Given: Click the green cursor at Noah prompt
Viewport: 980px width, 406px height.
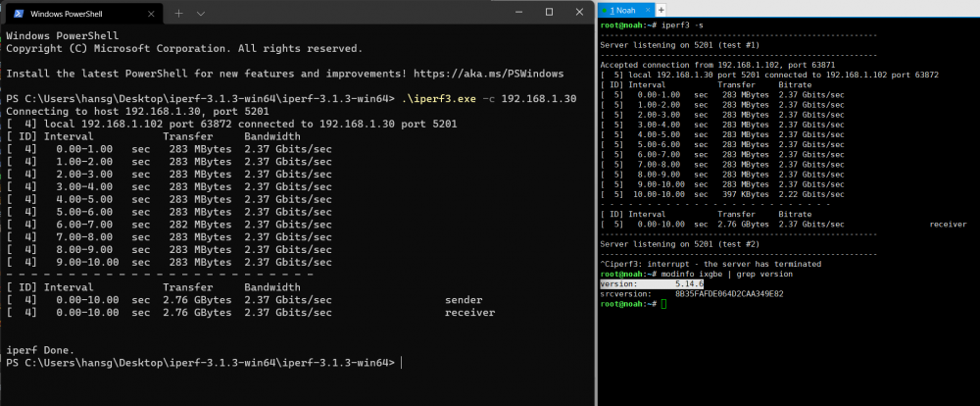Looking at the screenshot, I should point(663,304).
